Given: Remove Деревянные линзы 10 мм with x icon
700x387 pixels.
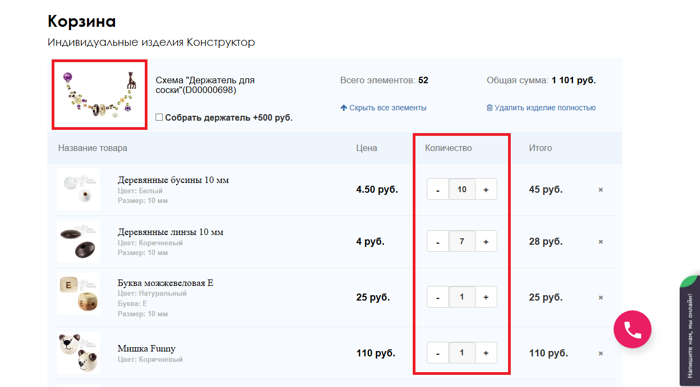Looking at the screenshot, I should [600, 241].
